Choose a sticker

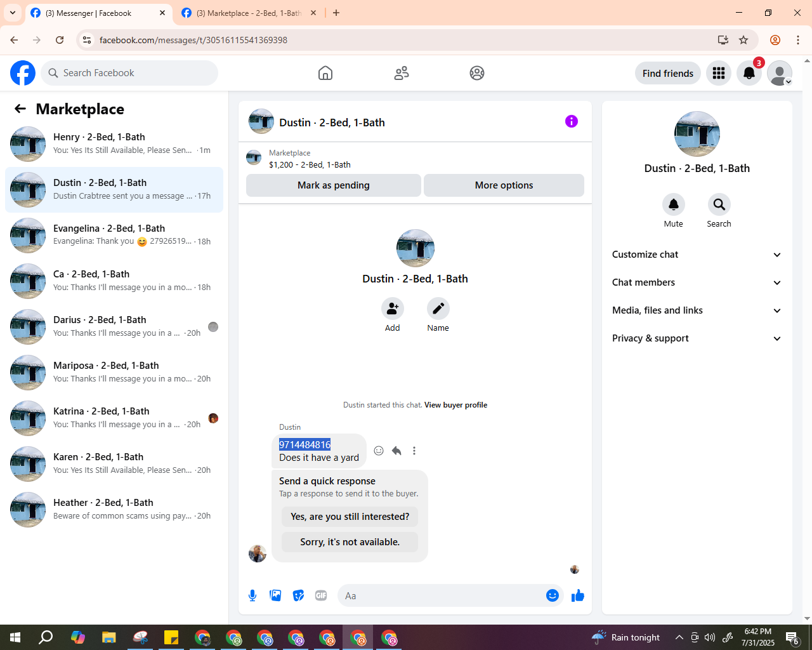click(x=298, y=595)
